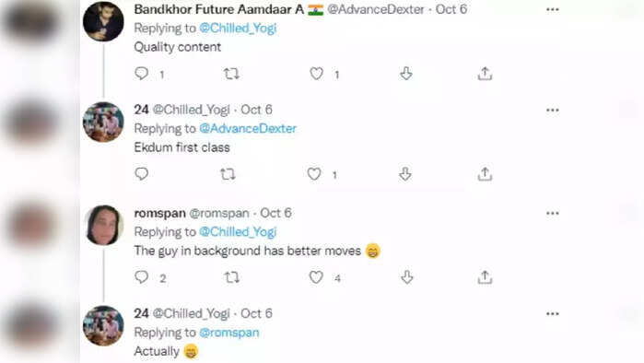The width and height of the screenshot is (644, 363).
Task: Reply to the 'Ekdum first class' tweet
Action: point(141,174)
